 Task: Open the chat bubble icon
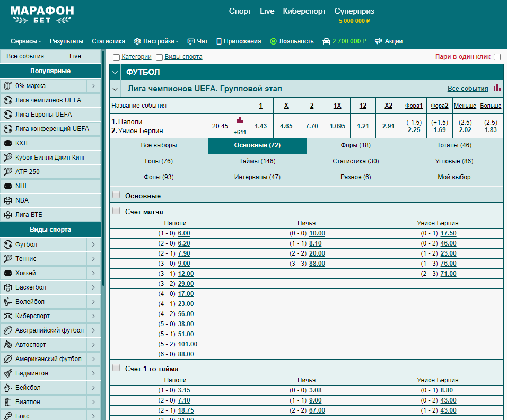[191, 41]
